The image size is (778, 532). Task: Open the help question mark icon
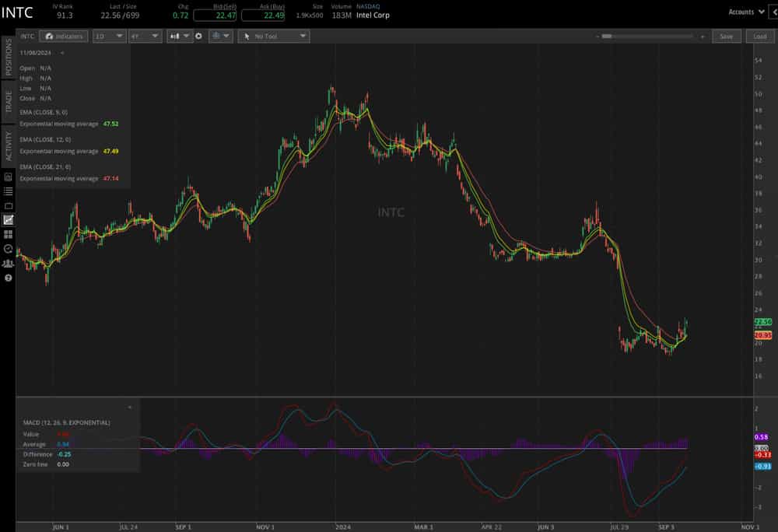[x=9, y=278]
